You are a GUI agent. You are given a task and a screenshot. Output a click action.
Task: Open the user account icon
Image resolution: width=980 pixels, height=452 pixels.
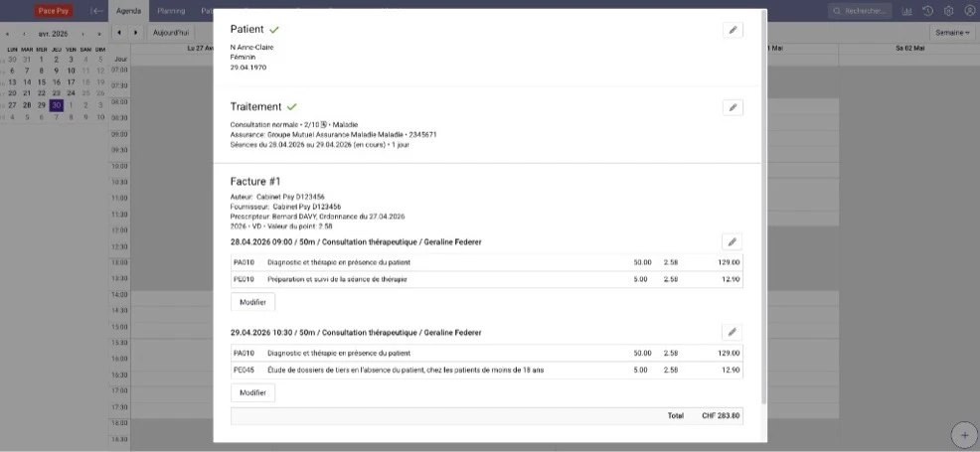969,11
